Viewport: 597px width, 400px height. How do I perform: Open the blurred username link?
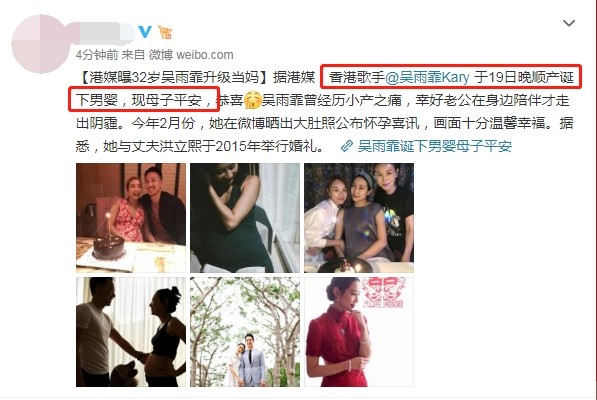click(x=103, y=32)
